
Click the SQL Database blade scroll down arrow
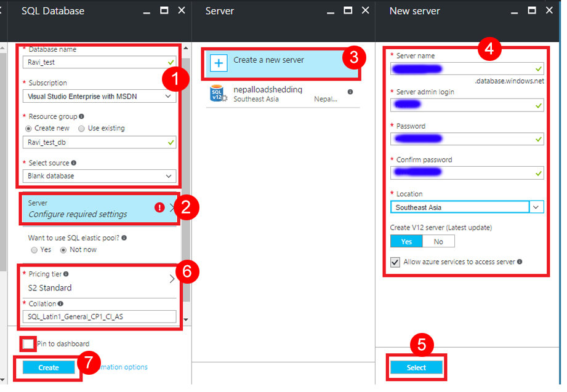[x=186, y=319]
